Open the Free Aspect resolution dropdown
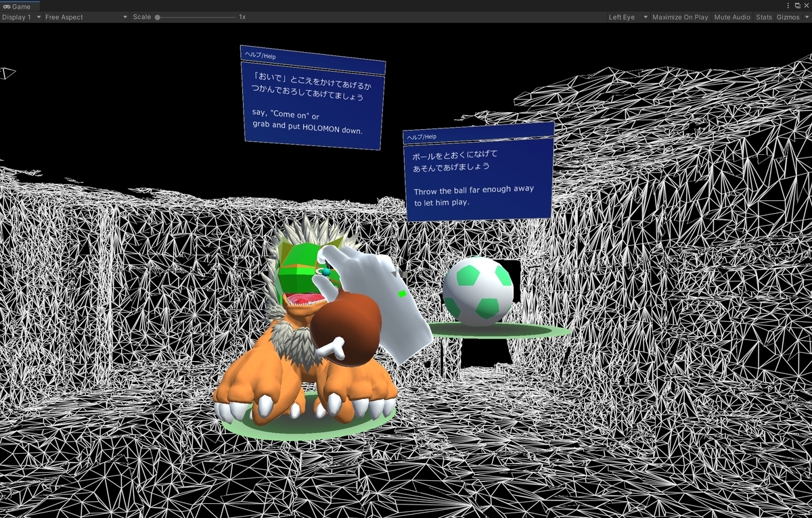This screenshot has width=812, height=518. click(86, 17)
